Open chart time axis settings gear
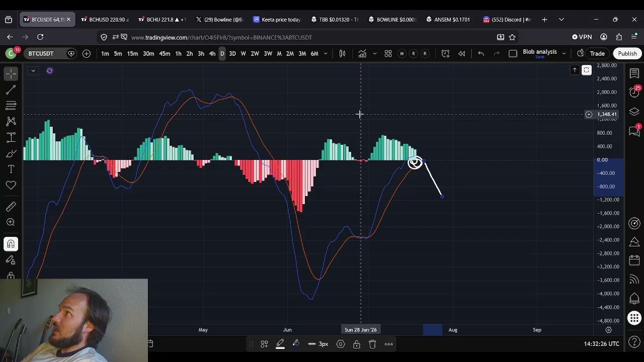 pos(608,330)
